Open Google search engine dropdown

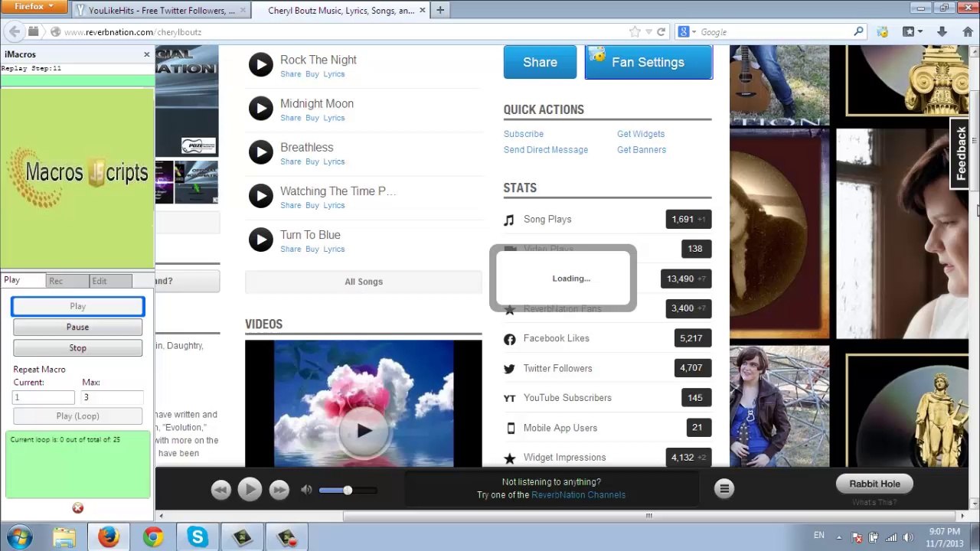point(688,32)
